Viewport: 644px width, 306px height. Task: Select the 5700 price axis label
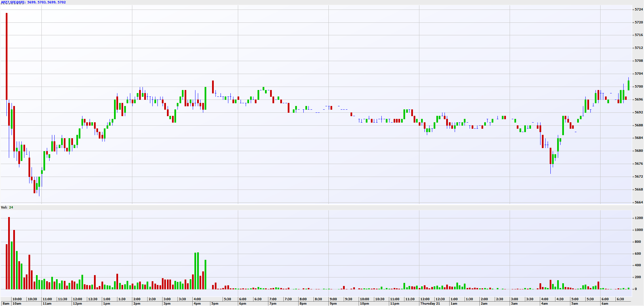click(639, 87)
